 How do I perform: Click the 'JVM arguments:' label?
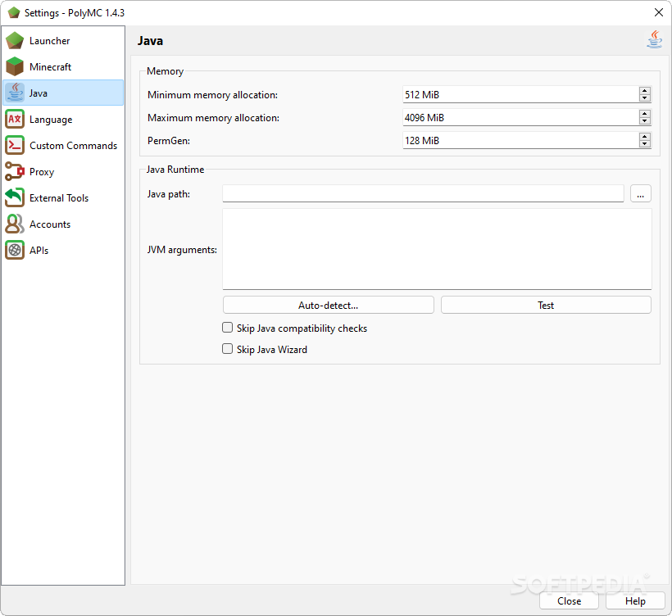pyautogui.click(x=182, y=250)
